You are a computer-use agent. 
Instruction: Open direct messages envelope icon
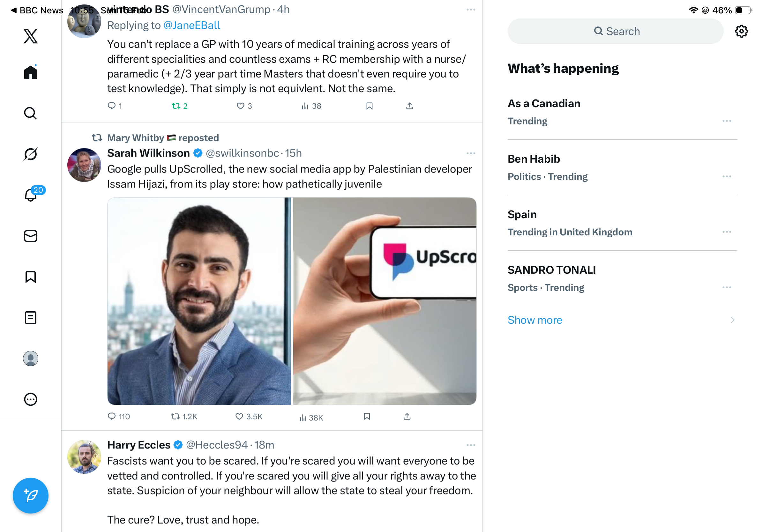(31, 236)
